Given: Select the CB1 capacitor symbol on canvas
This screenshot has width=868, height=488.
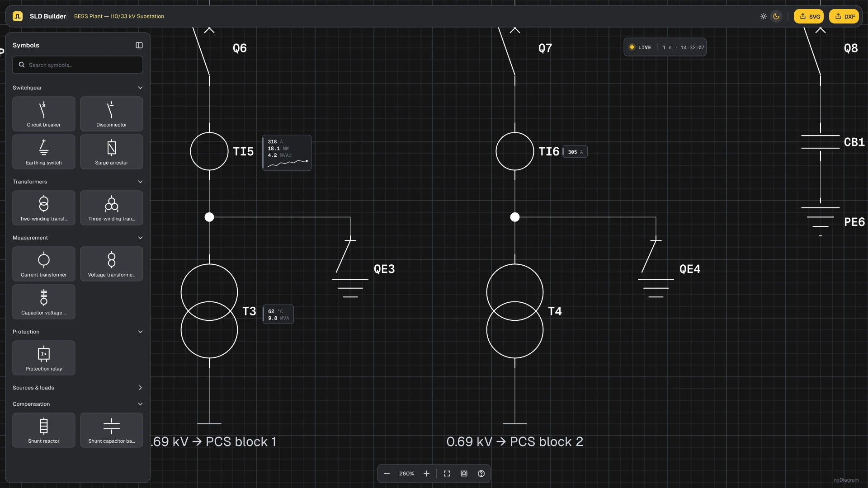Looking at the screenshot, I should pos(821,142).
